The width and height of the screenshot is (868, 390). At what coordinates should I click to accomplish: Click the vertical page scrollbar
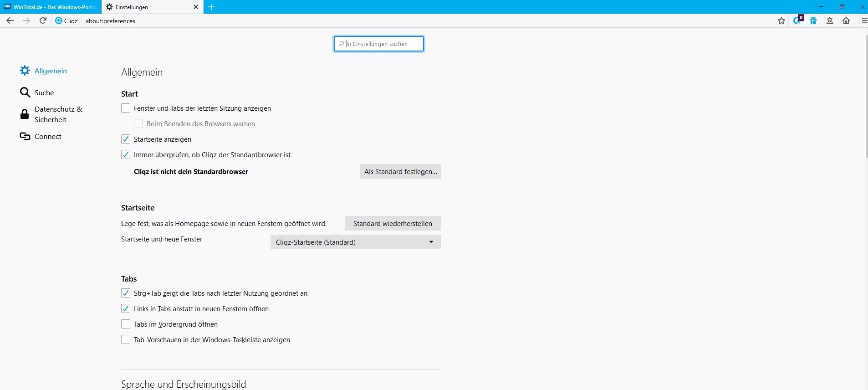click(x=867, y=96)
